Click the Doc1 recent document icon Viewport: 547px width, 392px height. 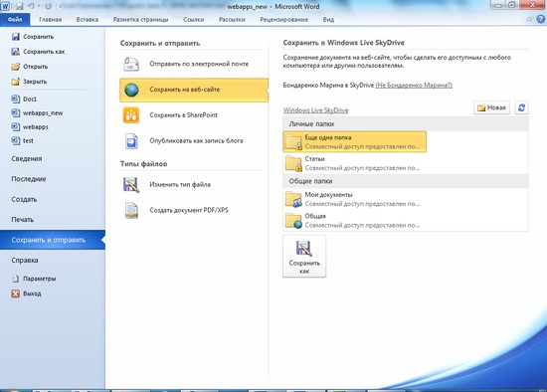16,99
